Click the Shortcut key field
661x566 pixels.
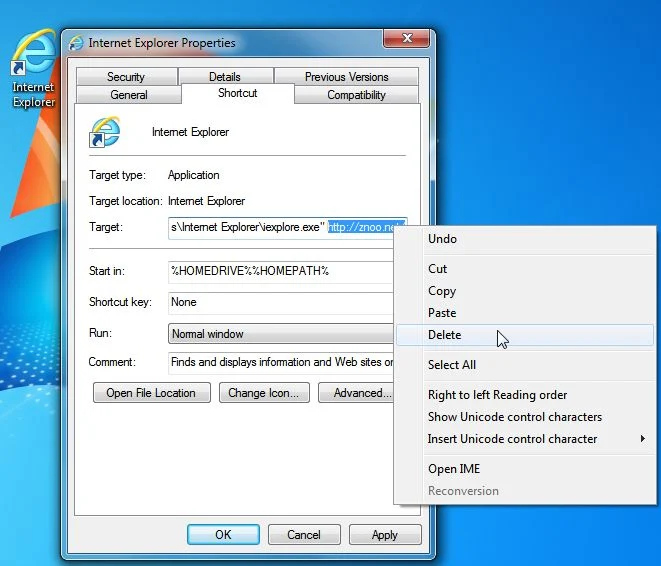tap(281, 303)
